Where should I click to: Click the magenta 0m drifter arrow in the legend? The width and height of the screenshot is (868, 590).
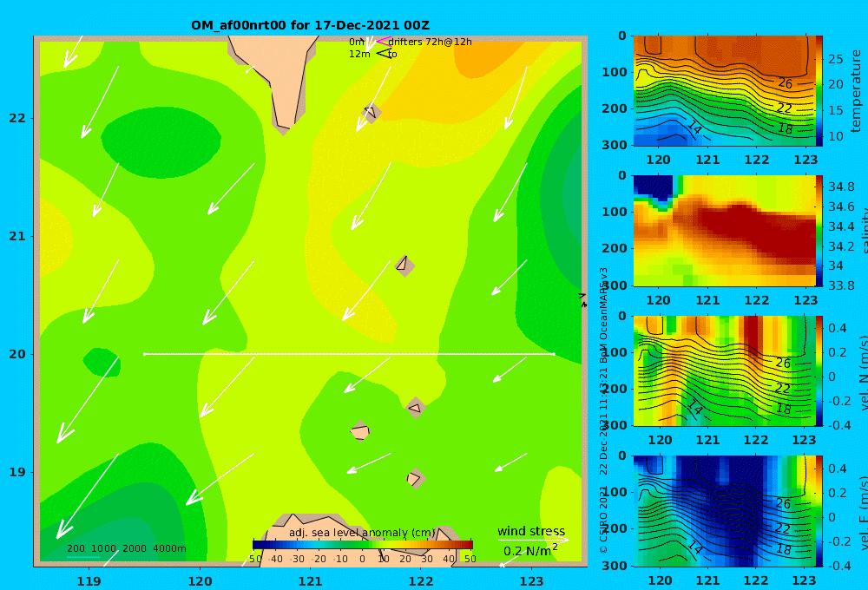pos(384,41)
